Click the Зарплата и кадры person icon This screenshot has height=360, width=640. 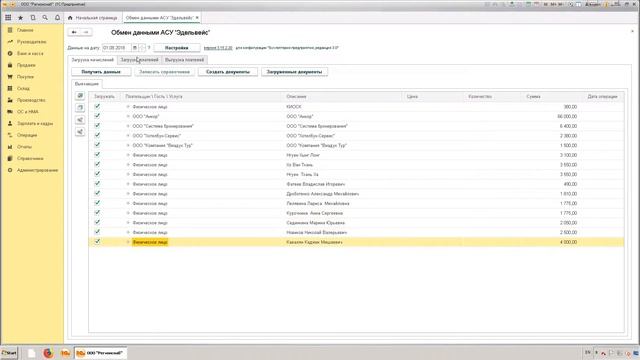coord(10,123)
